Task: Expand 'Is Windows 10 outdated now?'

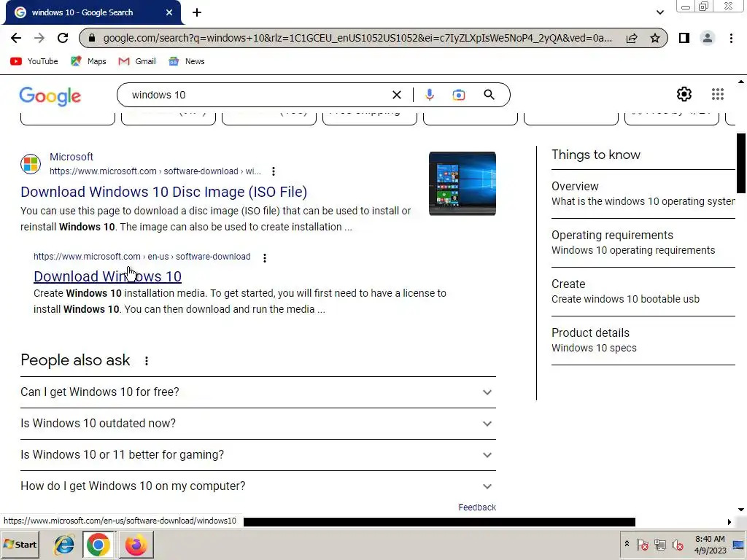Action: point(258,424)
